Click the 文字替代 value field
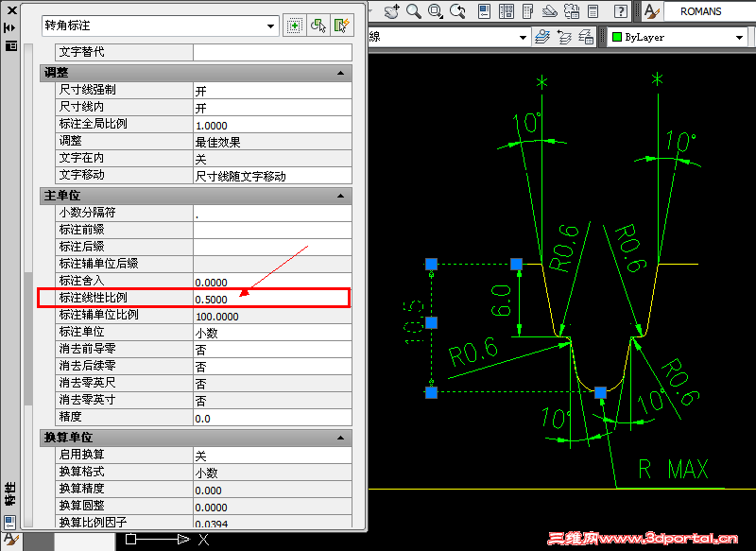Image resolution: width=756 pixels, height=551 pixels. [272, 52]
